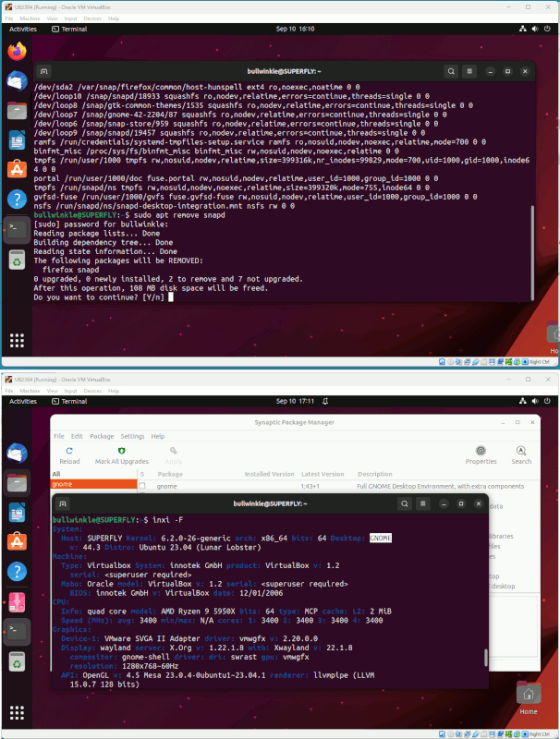Sort by Description column in Synaptic
Image resolution: width=560 pixels, height=739 pixels.
click(375, 474)
